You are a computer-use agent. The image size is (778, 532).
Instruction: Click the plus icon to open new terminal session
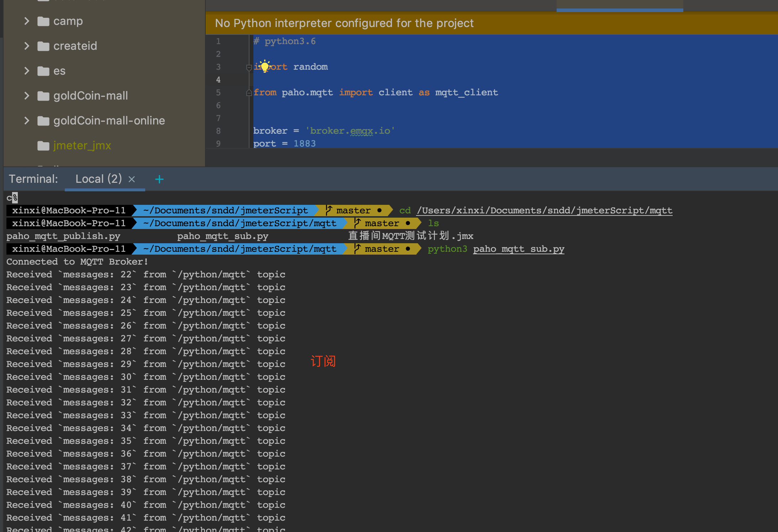tap(159, 179)
